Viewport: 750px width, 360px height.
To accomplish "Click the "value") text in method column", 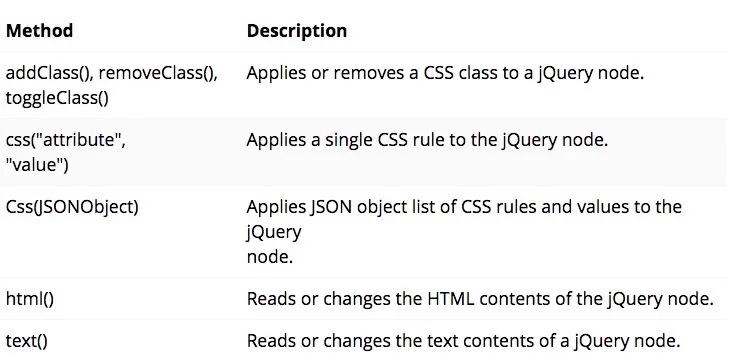I will [37, 165].
